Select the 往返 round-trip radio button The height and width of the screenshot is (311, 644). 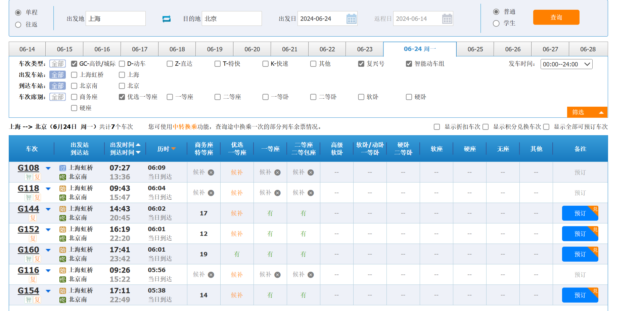click(18, 25)
